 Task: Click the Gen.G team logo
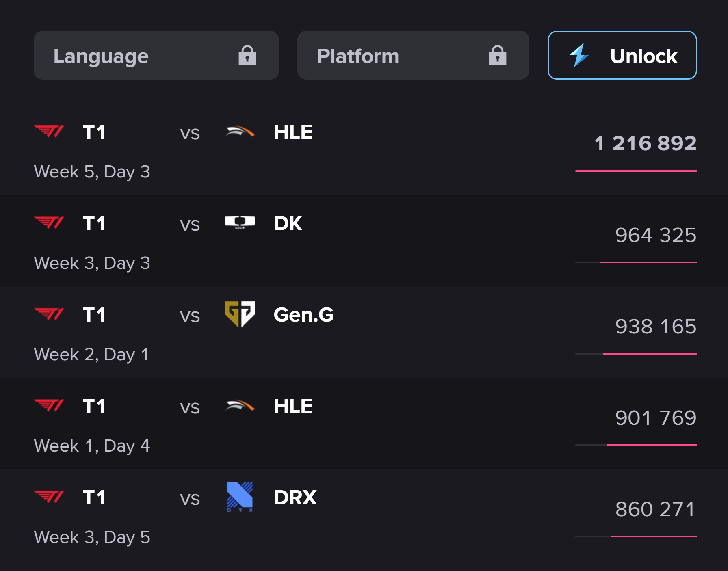240,314
